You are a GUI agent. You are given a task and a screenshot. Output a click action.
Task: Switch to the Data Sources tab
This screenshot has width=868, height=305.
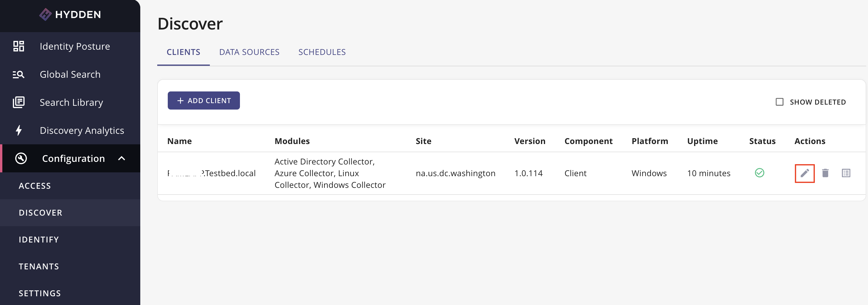point(249,52)
